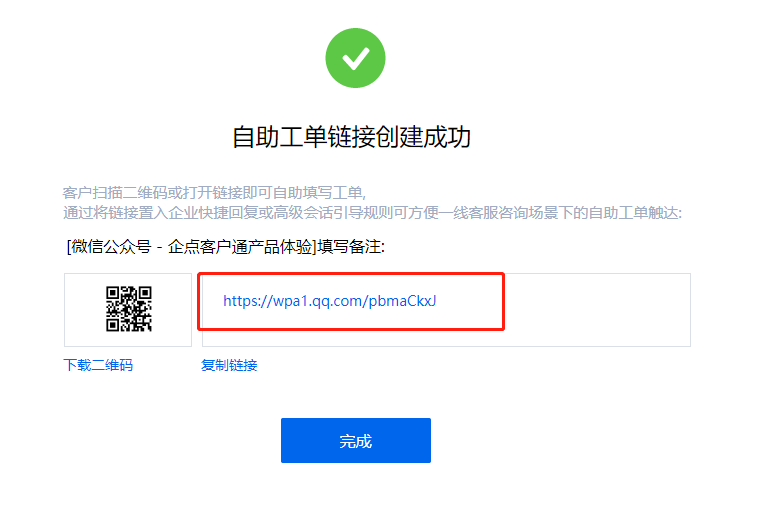
Task: Click the green success checkmark icon
Action: pyautogui.click(x=355, y=58)
